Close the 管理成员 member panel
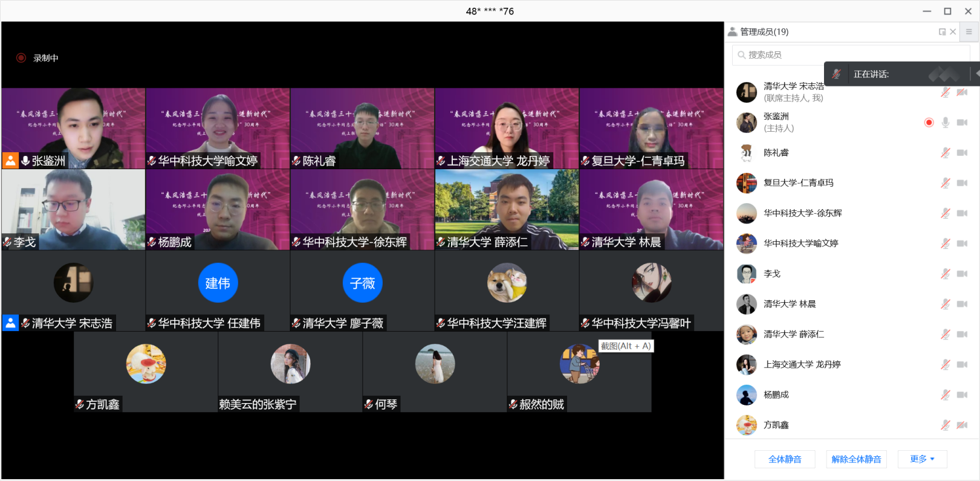Image resolution: width=980 pixels, height=481 pixels. [953, 32]
